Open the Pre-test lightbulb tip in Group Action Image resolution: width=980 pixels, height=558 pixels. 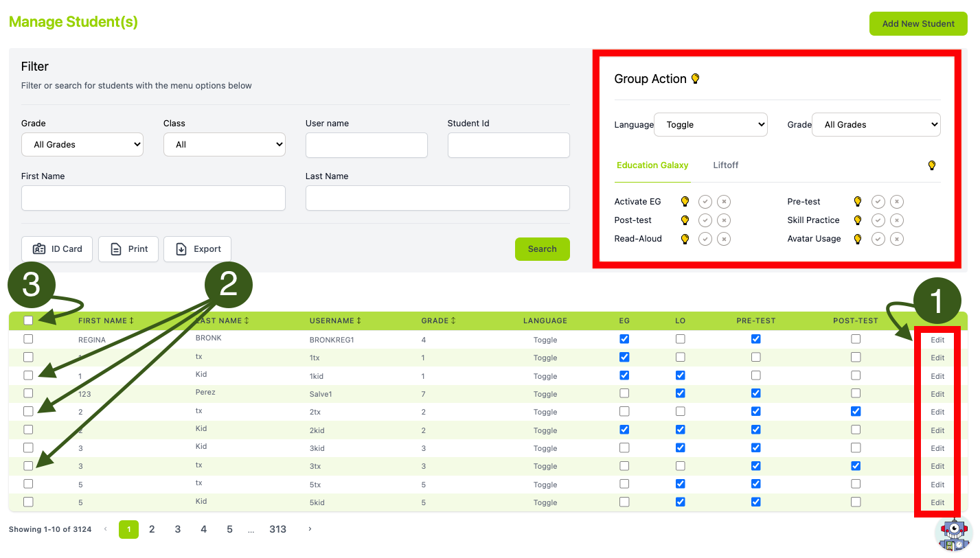858,202
